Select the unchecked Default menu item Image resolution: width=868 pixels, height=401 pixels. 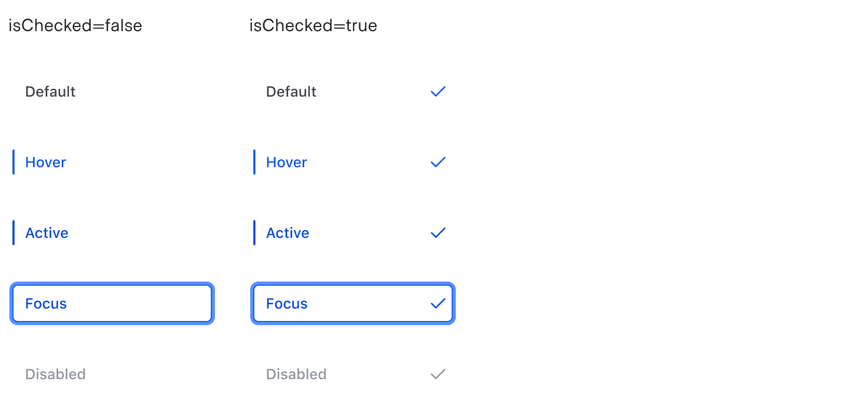point(50,91)
